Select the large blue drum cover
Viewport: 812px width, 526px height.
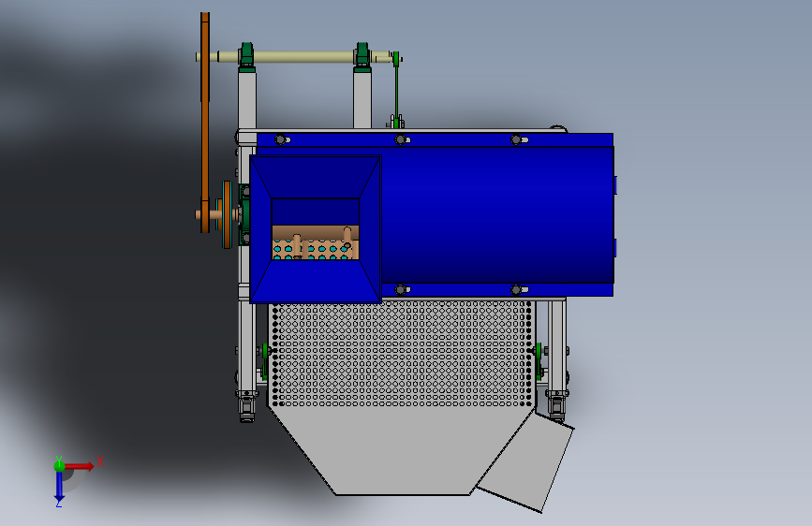(x=497, y=214)
